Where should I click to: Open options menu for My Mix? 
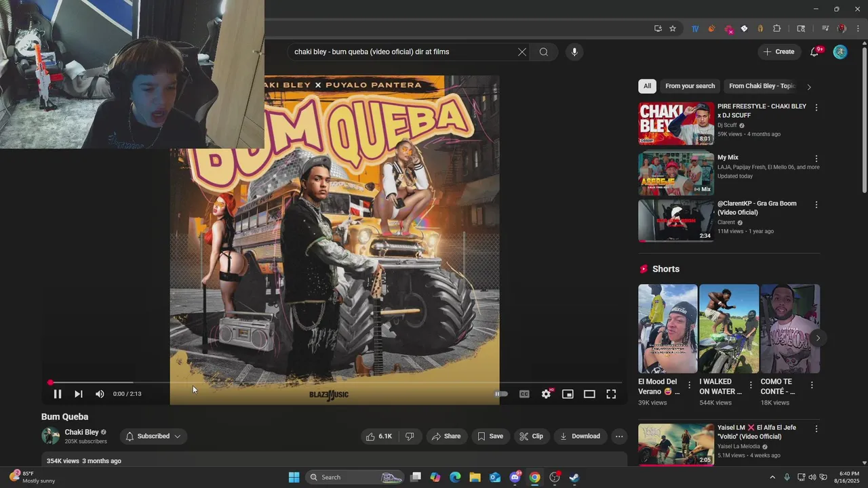(x=816, y=159)
